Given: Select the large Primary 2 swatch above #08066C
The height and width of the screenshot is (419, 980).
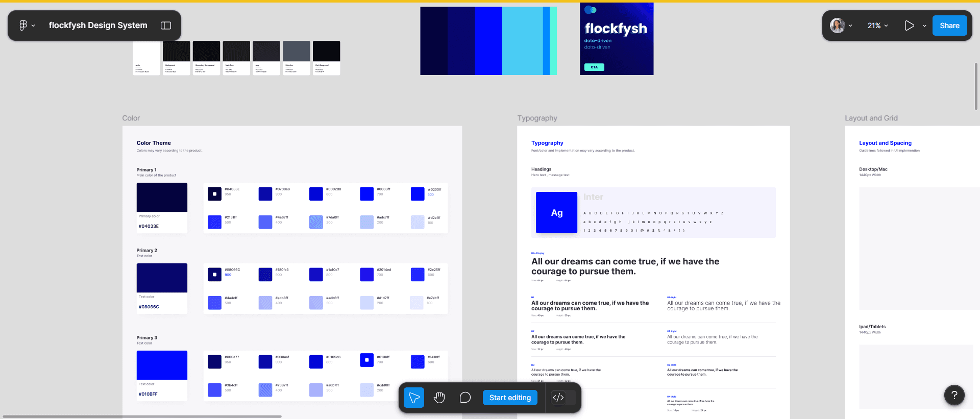Looking at the screenshot, I should (162, 278).
